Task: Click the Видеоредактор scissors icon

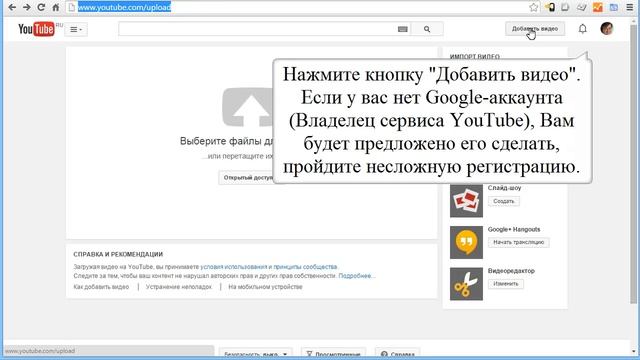Action: [x=466, y=284]
